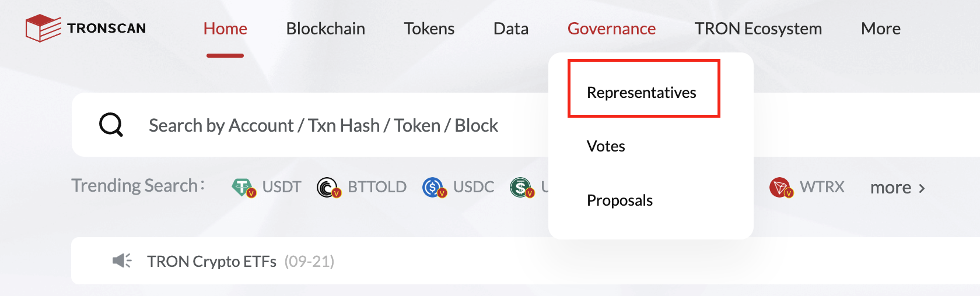Open the More navigation menu
Screen dimensions: 980x296
coord(881,29)
